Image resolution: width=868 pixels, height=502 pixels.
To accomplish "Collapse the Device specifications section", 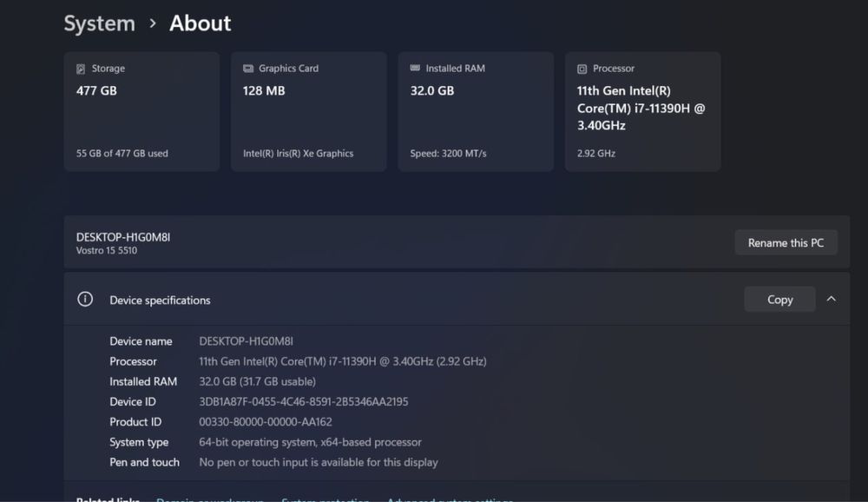I will pos(831,300).
